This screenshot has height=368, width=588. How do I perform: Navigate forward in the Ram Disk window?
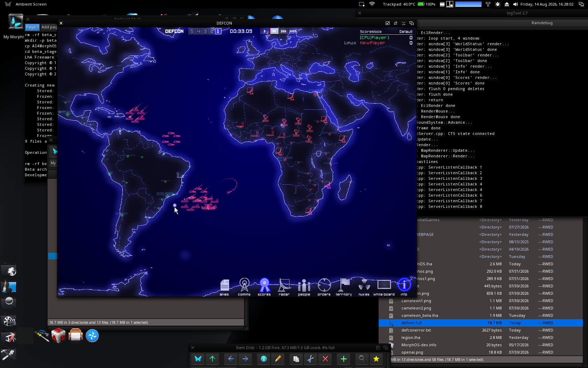click(245, 359)
